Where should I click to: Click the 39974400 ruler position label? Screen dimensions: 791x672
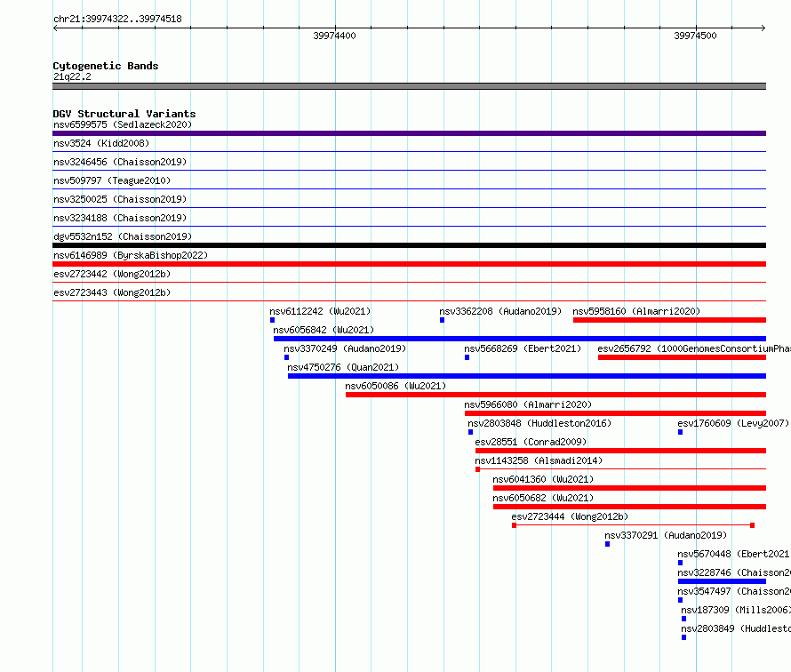click(x=334, y=36)
